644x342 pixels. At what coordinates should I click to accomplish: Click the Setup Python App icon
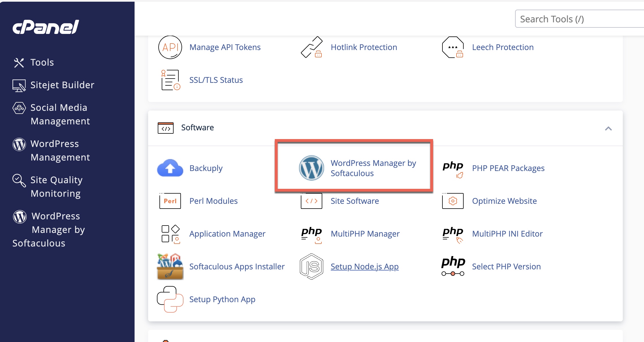170,299
